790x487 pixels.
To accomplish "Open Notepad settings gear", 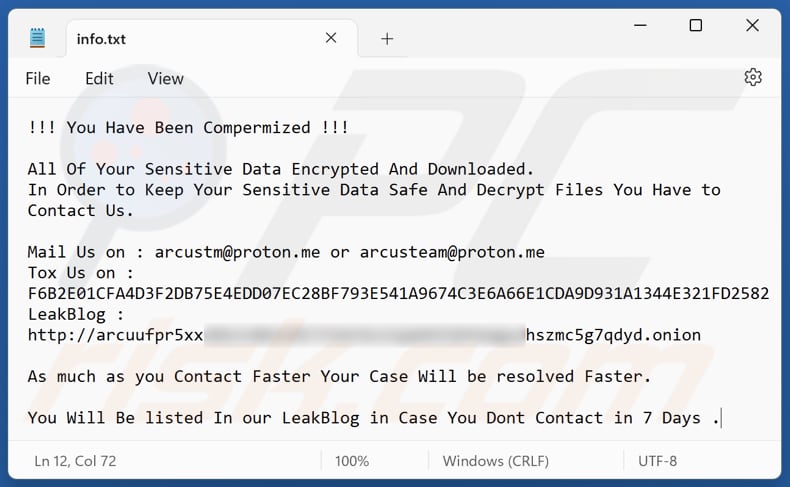I will tap(753, 78).
